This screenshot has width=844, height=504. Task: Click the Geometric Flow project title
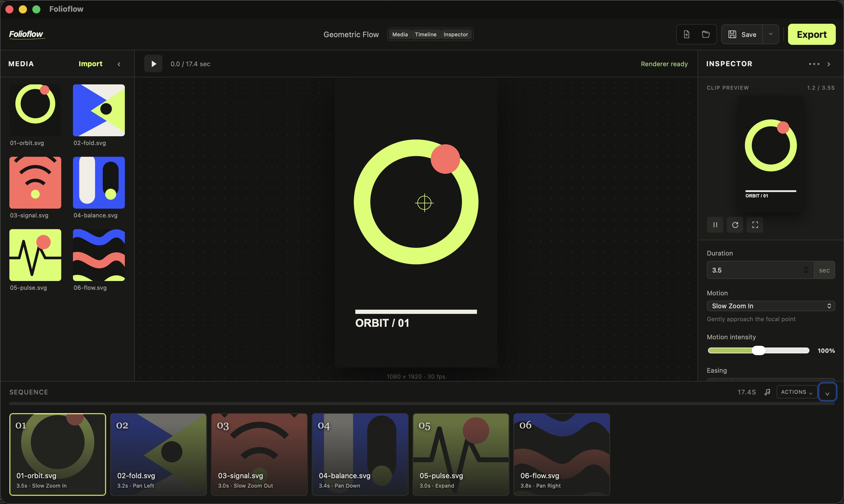(x=351, y=34)
